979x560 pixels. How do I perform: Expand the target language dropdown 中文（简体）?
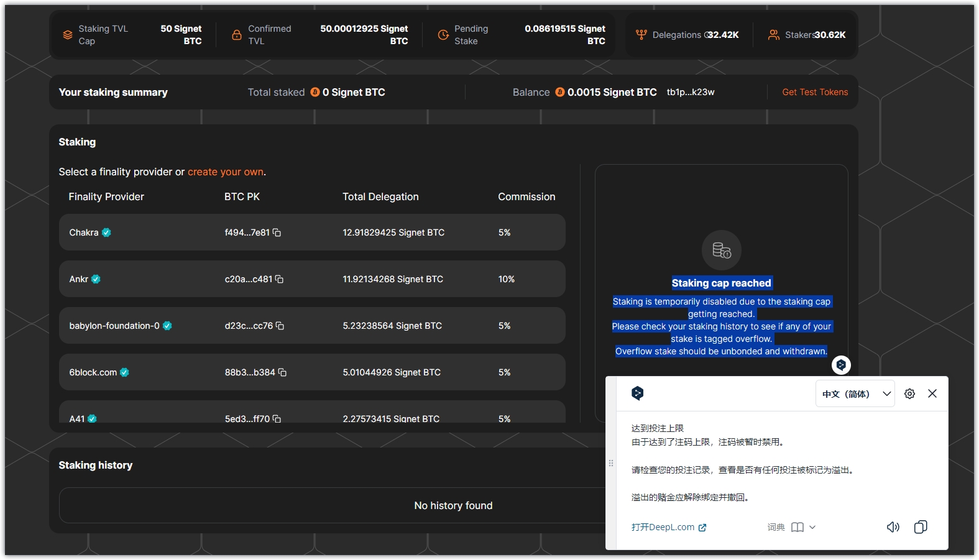855,393
